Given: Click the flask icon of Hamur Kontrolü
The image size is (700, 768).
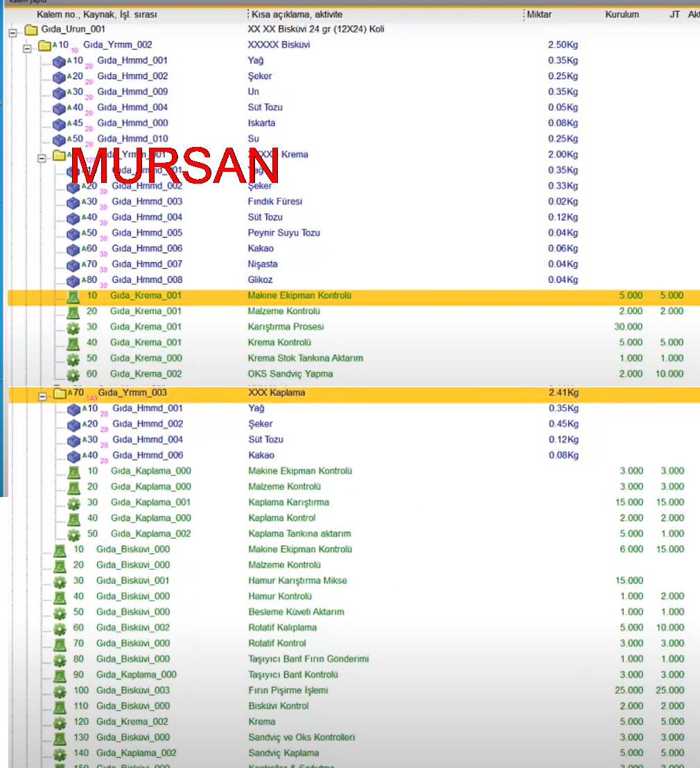Looking at the screenshot, I should coord(60,597).
